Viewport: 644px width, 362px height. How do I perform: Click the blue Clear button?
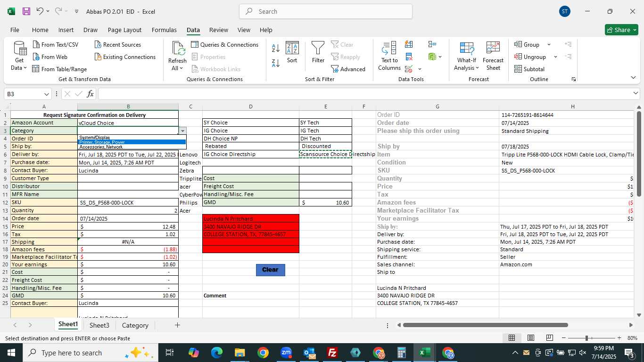coord(270,270)
